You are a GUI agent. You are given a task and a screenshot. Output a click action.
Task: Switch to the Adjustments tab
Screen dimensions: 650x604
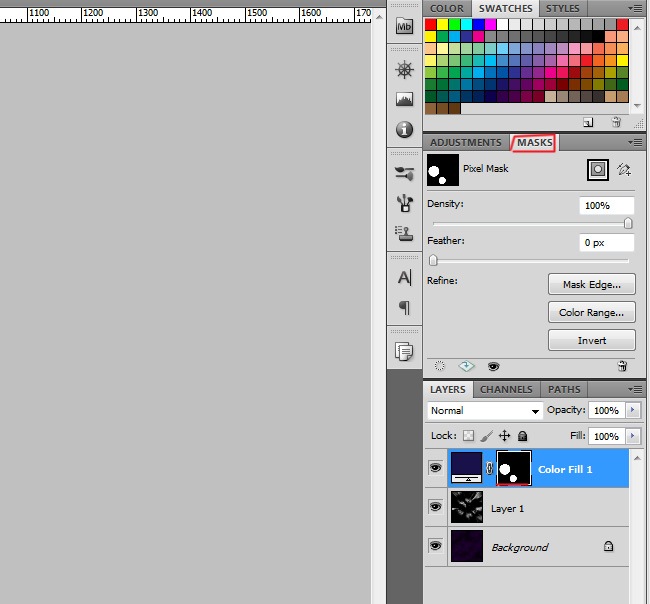(466, 143)
